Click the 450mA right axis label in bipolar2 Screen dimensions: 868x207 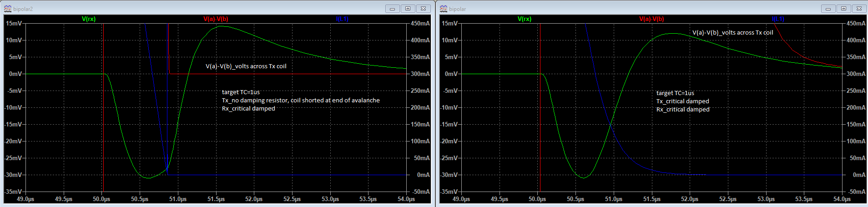coord(420,23)
